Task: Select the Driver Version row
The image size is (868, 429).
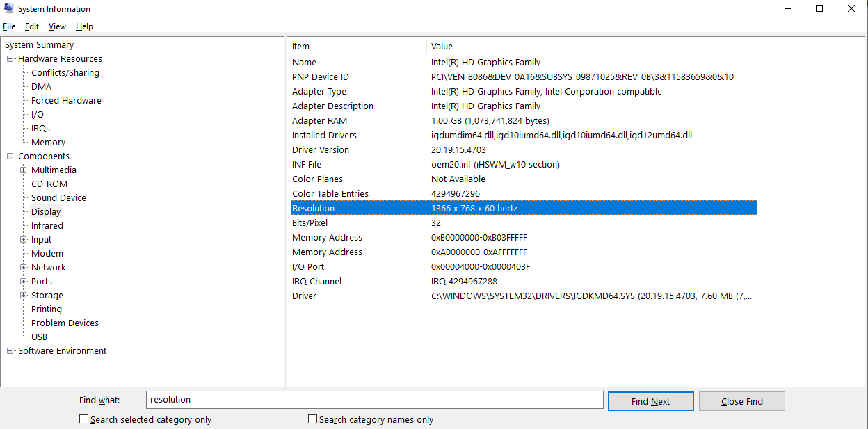Action: (524, 150)
